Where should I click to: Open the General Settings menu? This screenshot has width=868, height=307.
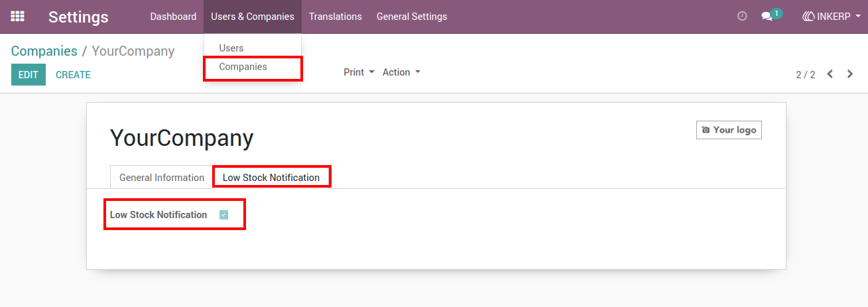pyautogui.click(x=412, y=17)
